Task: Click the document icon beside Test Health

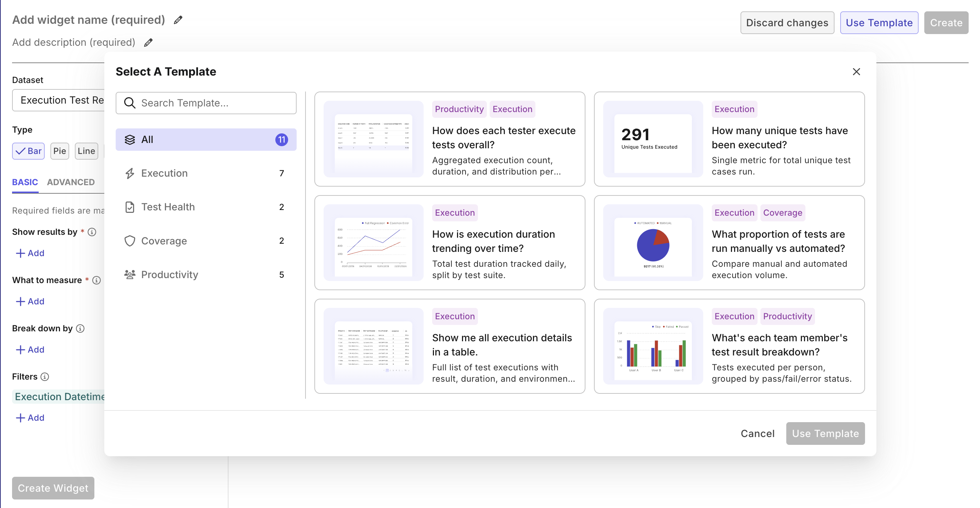Action: point(130,207)
